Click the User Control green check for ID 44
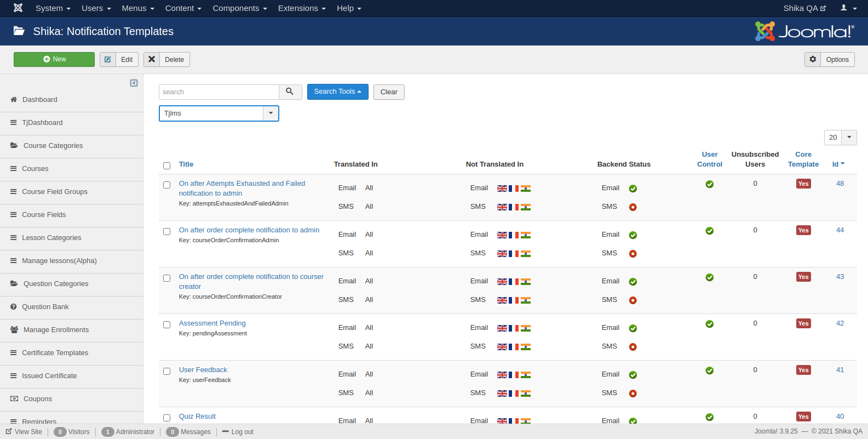868x439 pixels. (709, 231)
